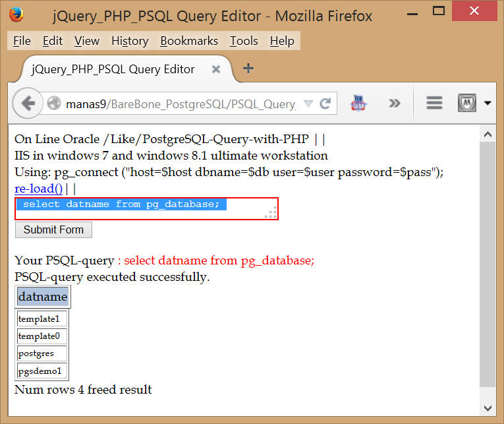Click the re-load() link
Viewport: 504px width, 424px height.
[38, 189]
